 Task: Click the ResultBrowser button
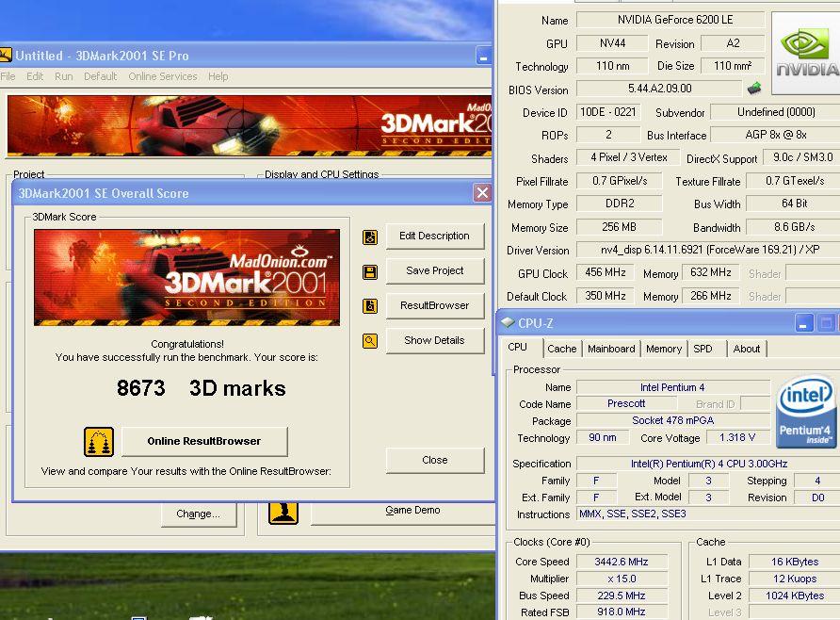pos(434,305)
